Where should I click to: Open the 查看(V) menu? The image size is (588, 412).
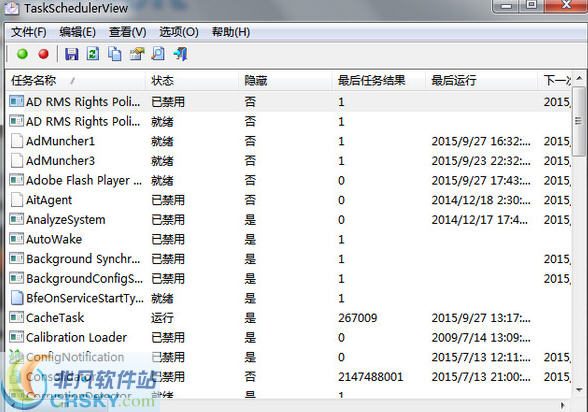(128, 32)
